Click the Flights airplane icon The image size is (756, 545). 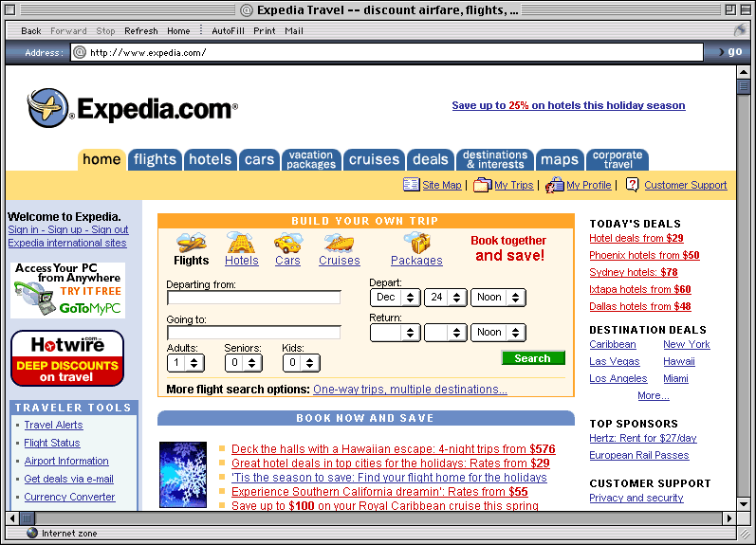[192, 243]
